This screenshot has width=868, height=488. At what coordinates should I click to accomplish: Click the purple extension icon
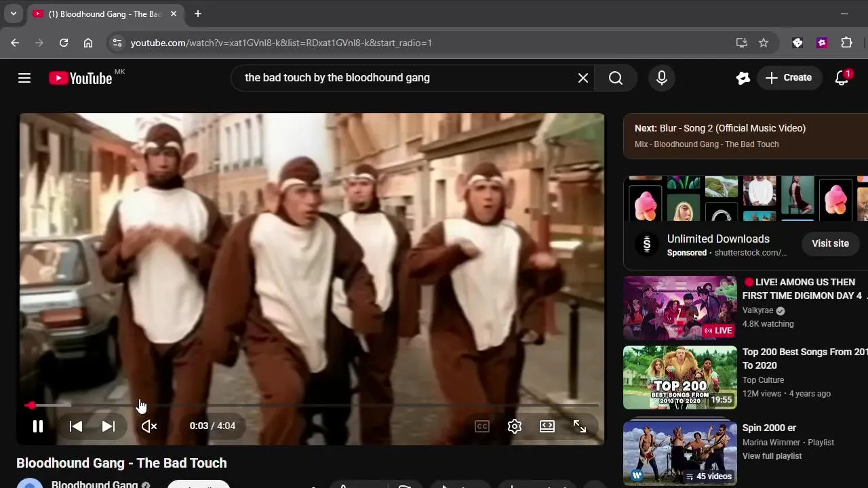tap(823, 43)
